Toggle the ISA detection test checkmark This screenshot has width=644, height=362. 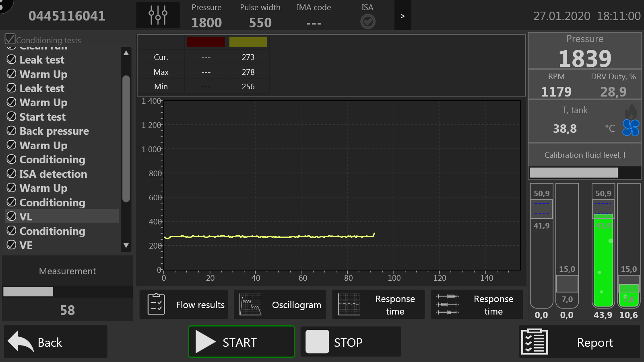coord(12,174)
